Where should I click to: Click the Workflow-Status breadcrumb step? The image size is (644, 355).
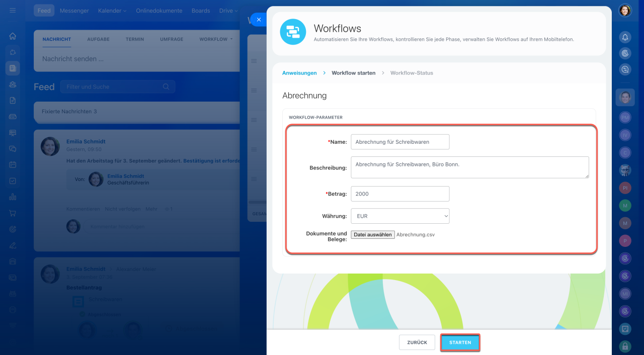pos(412,73)
